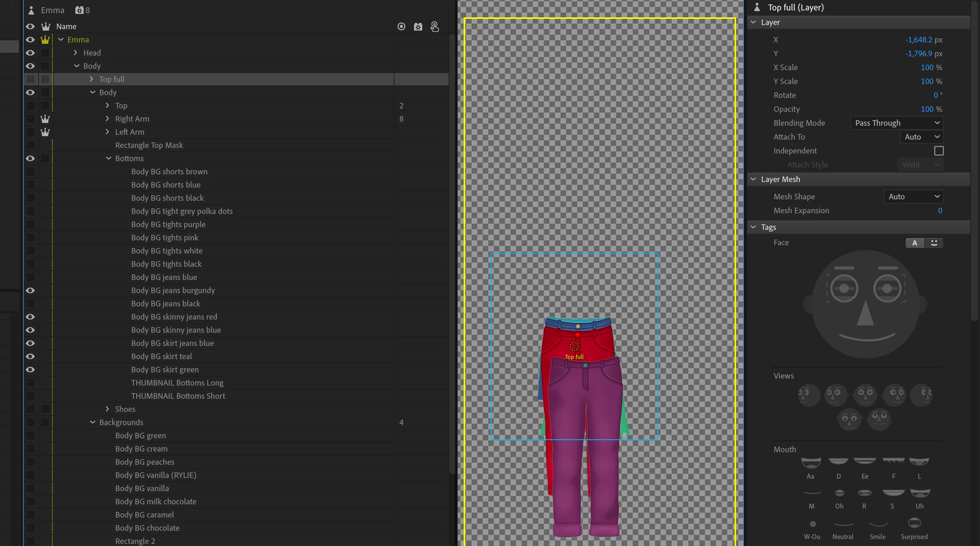This screenshot has width=980, height=546.
Task: Click the Opacity 100 value
Action: coord(927,109)
